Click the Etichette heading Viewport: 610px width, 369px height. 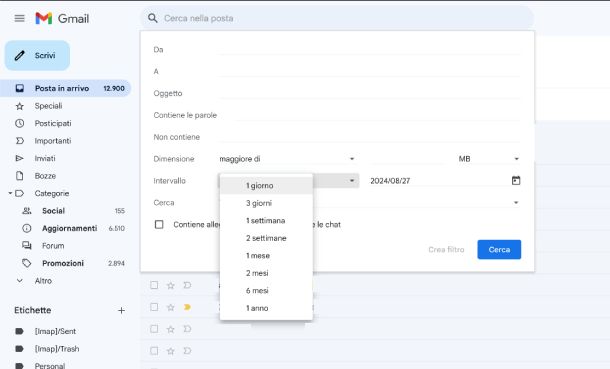point(33,310)
